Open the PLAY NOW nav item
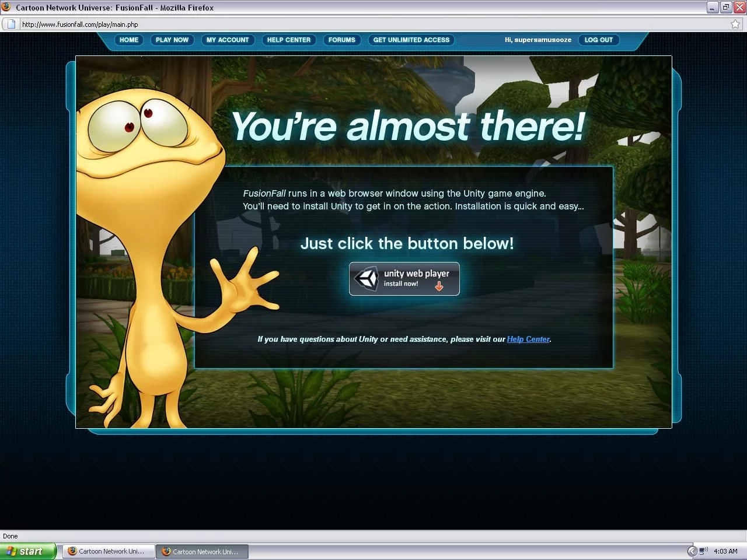747x560 pixels. (172, 40)
